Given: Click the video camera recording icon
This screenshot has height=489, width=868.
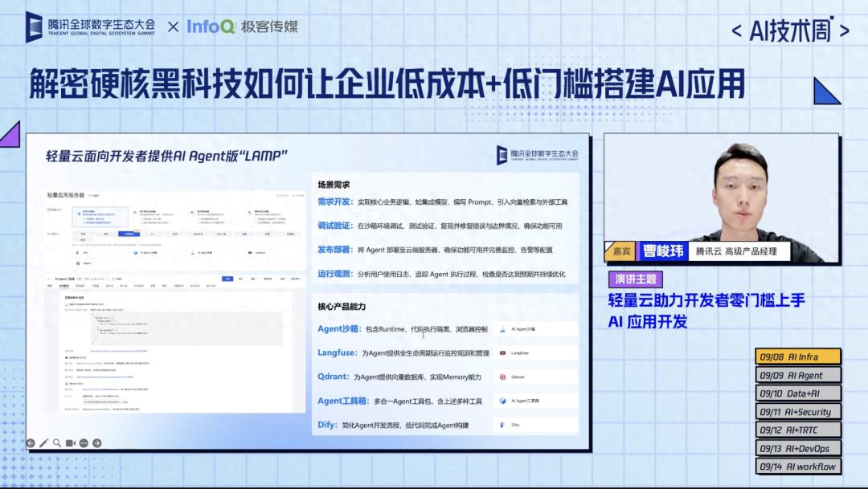Looking at the screenshot, I should [70, 442].
